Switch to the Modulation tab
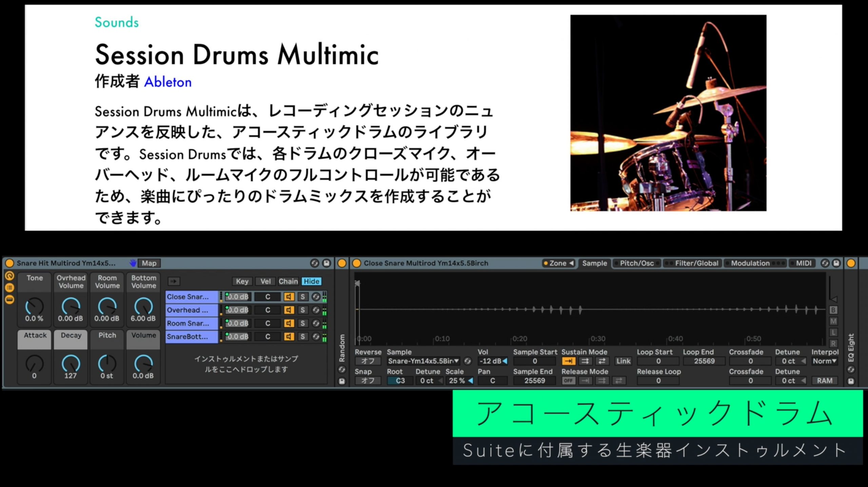868x487 pixels. point(755,263)
